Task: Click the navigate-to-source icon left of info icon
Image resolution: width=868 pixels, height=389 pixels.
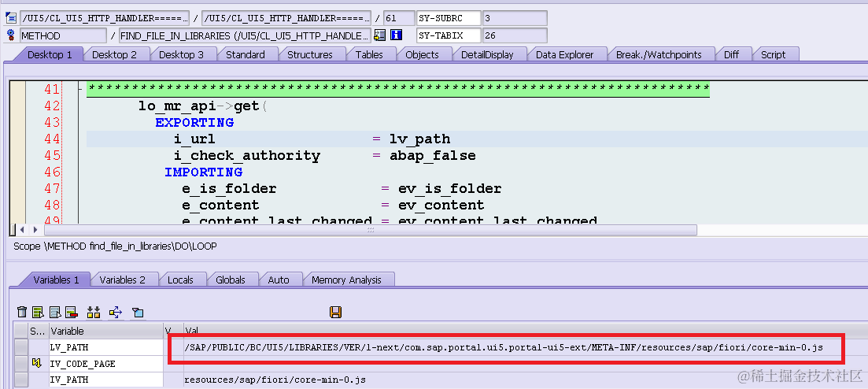Action: (x=379, y=35)
